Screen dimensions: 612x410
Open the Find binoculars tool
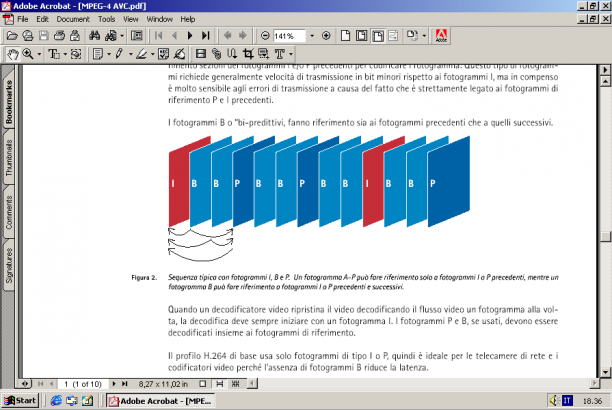94,36
